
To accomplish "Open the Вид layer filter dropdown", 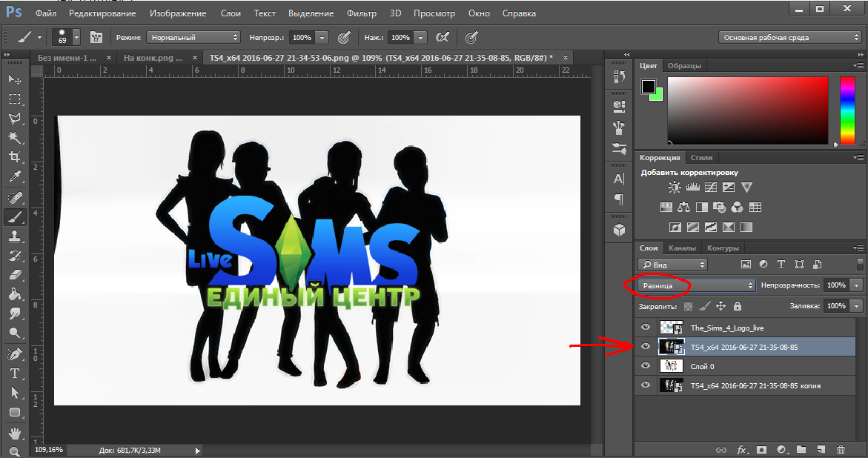I will click(x=672, y=265).
